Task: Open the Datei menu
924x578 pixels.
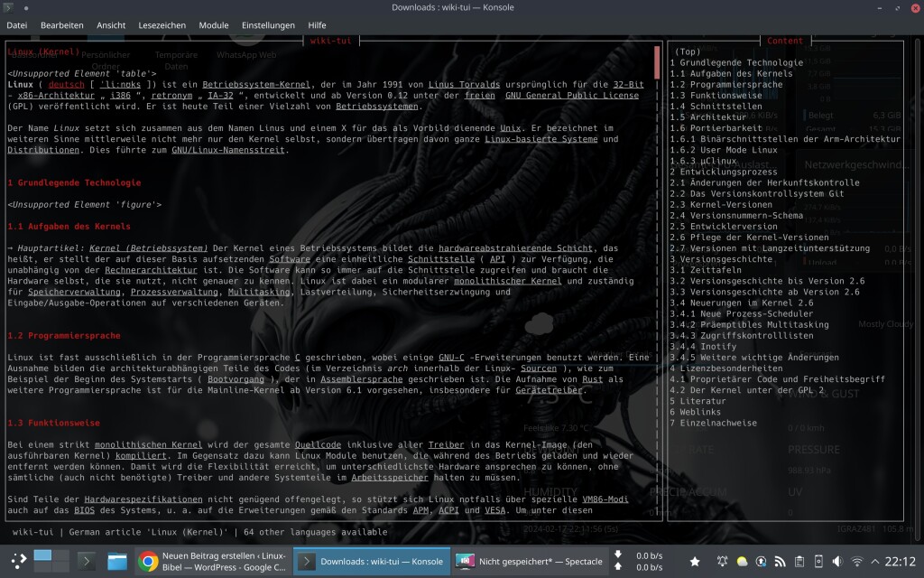Action: click(x=16, y=25)
